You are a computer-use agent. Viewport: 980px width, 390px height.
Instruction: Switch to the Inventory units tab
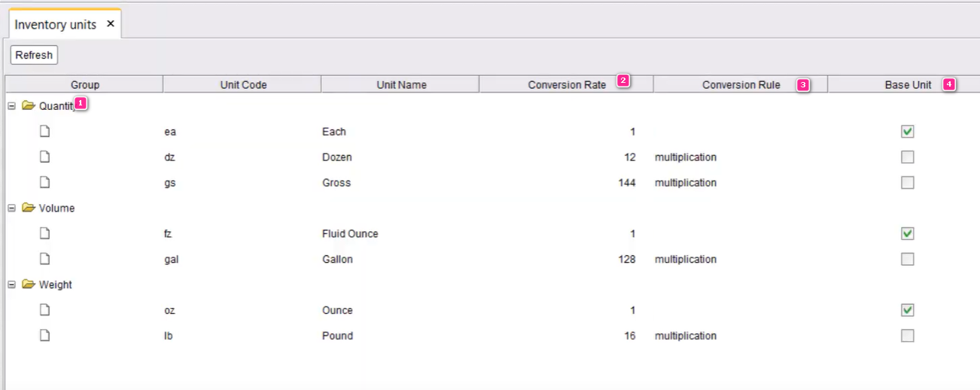pyautogui.click(x=56, y=24)
